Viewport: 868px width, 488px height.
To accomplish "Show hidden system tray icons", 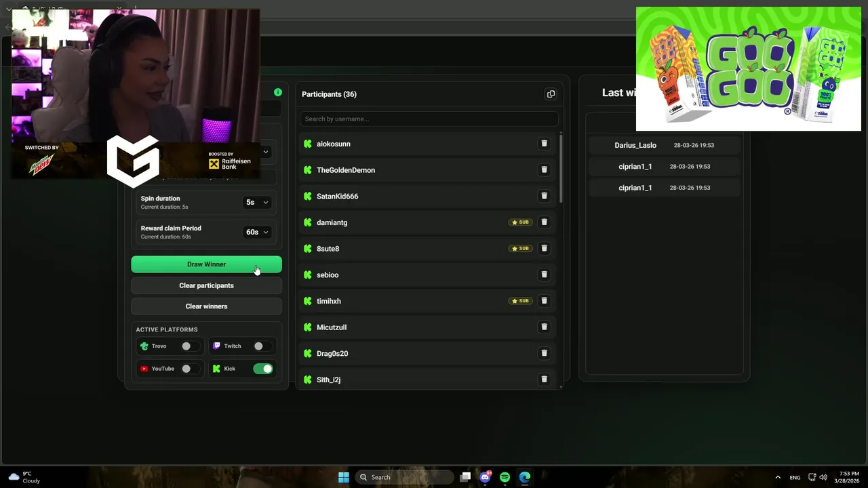I will (778, 477).
